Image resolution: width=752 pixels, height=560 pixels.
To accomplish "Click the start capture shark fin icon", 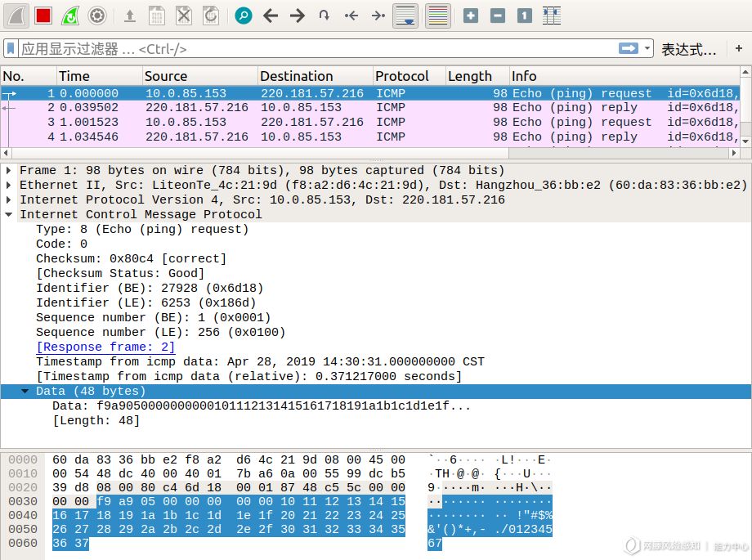I will 16,16.
